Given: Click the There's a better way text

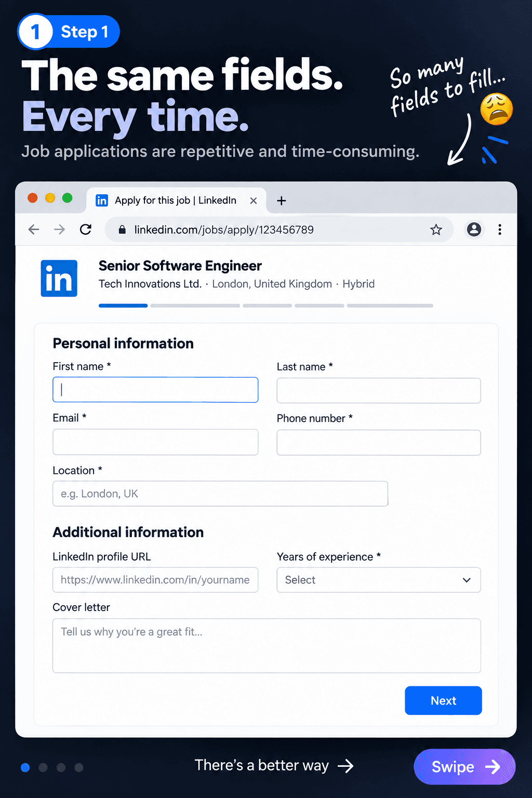Looking at the screenshot, I should [x=261, y=765].
